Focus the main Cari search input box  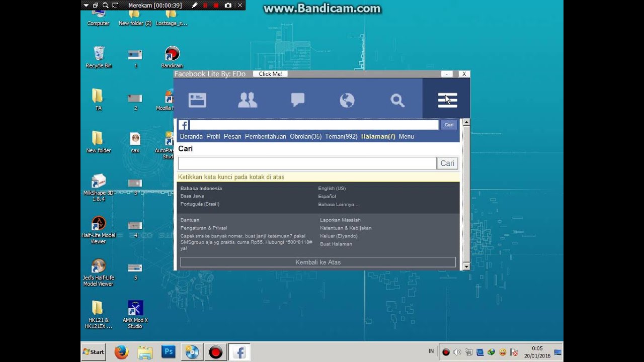307,163
